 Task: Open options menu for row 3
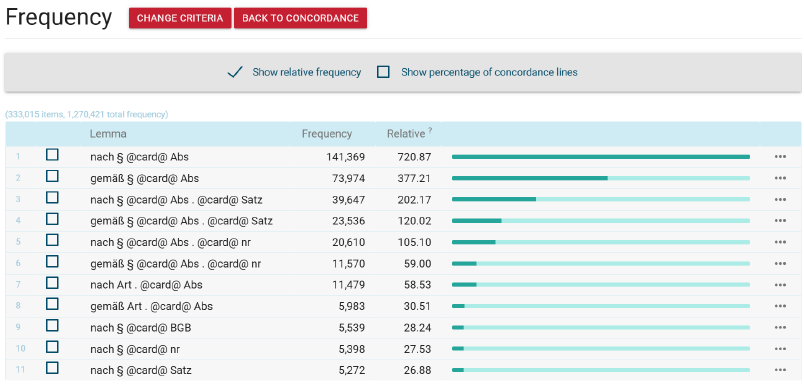pos(780,199)
